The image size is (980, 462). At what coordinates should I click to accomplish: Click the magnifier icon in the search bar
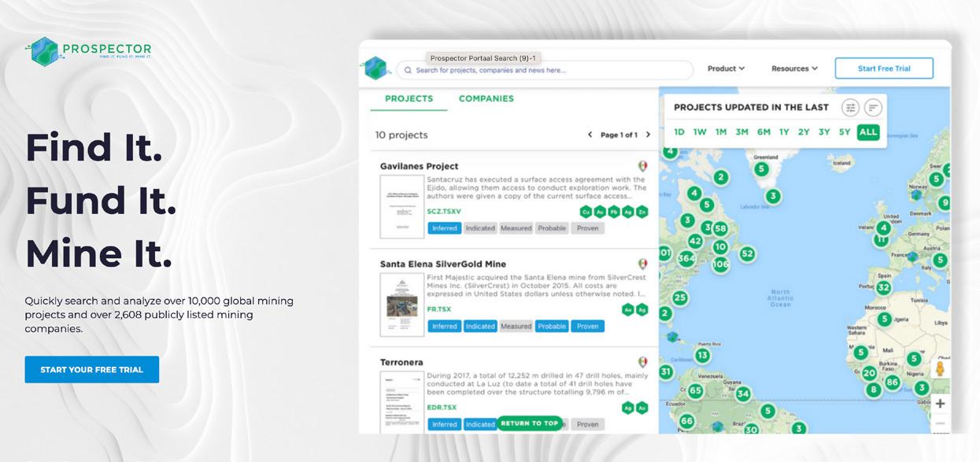click(408, 70)
